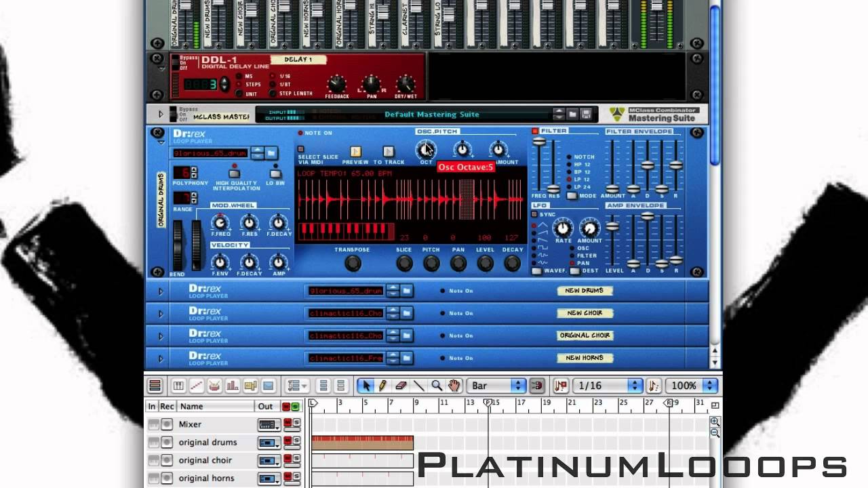Image resolution: width=868 pixels, height=488 pixels.
Task: Browse loop folder for New Horns Dr.rex
Action: [x=406, y=358]
